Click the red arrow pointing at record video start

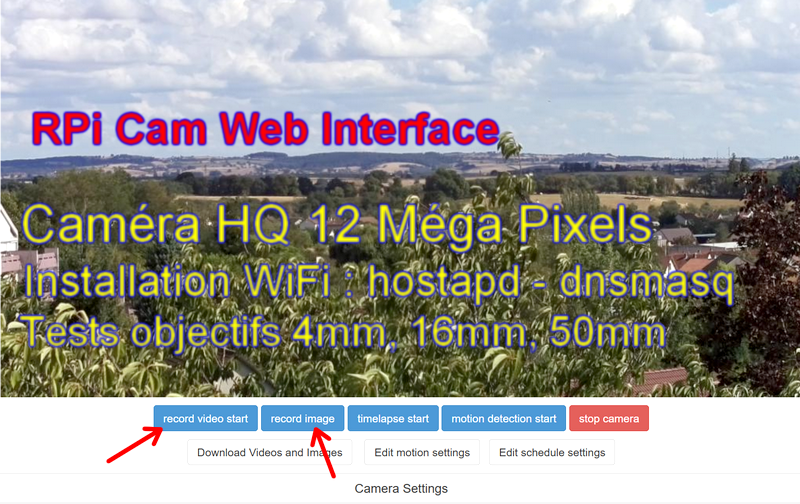135,445
